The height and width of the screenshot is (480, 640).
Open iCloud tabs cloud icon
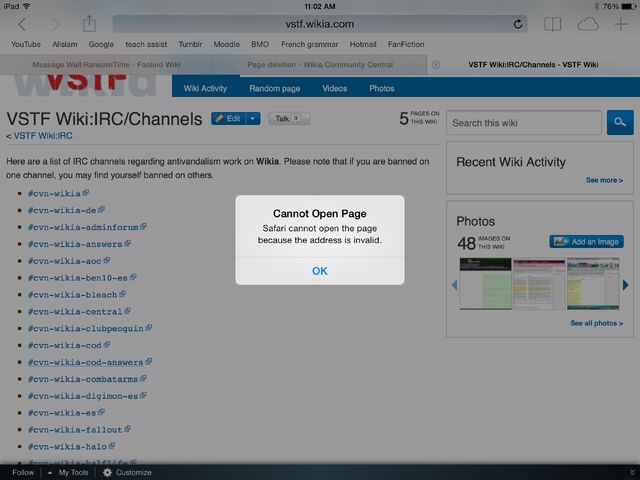click(x=588, y=24)
